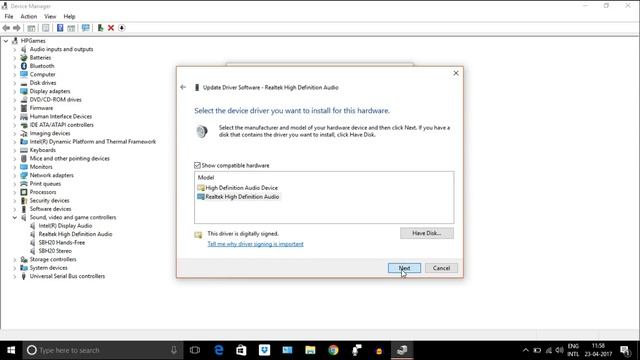640x360 pixels.
Task: Select Realtek High Definition Audio in device tree
Action: click(75, 234)
